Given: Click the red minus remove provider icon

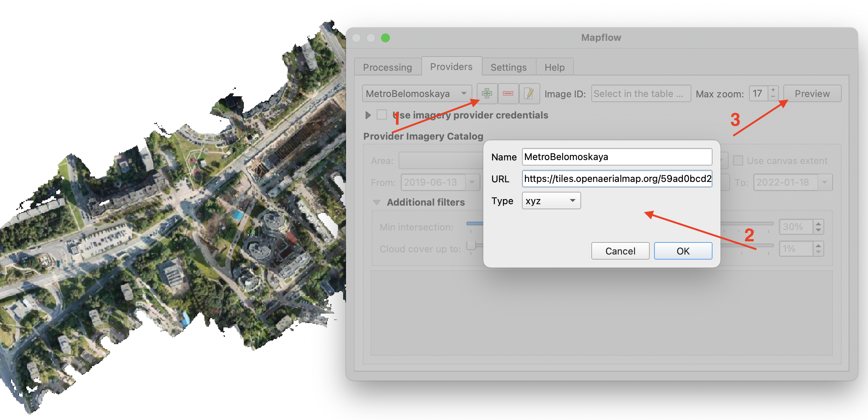Looking at the screenshot, I should pos(508,94).
